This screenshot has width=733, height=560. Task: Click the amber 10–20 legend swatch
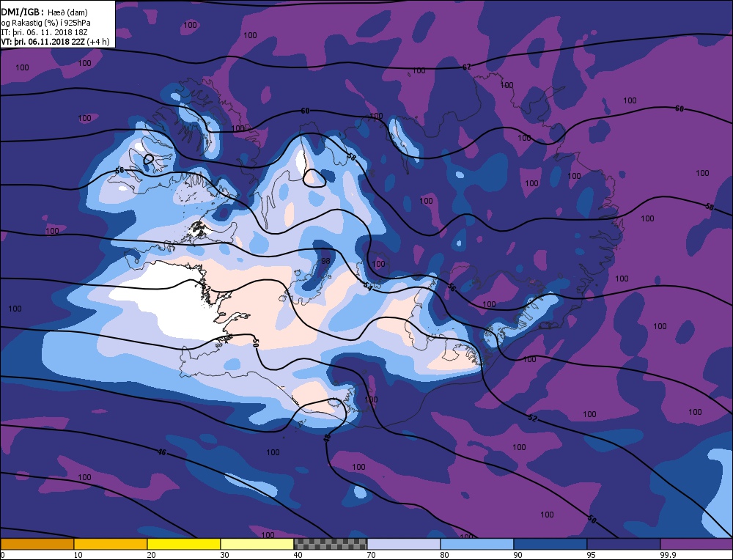coord(111,544)
